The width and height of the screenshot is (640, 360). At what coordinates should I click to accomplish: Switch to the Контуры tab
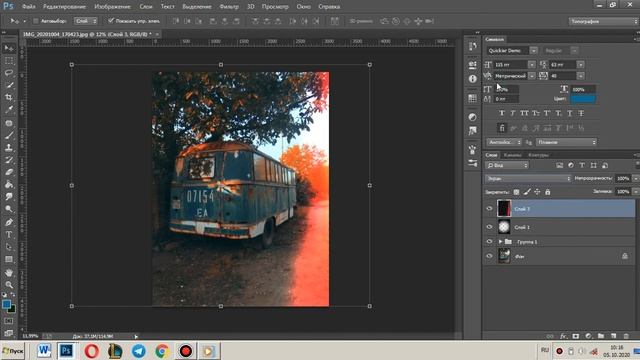(538, 155)
